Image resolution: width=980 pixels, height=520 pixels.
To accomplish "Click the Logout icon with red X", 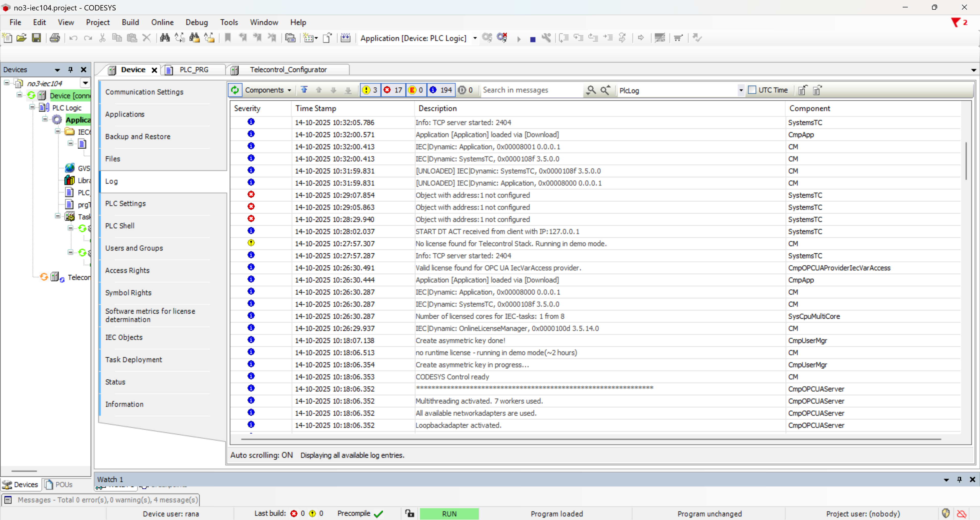I will coord(502,38).
